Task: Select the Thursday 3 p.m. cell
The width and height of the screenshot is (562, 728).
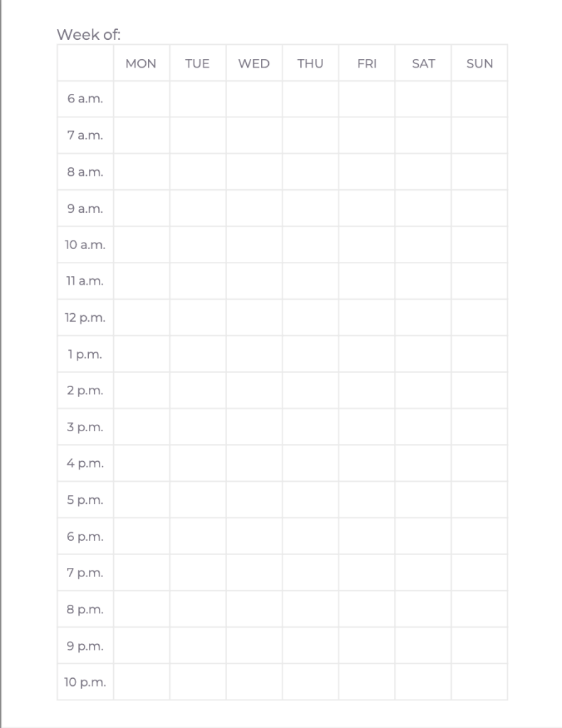Action: coord(310,427)
